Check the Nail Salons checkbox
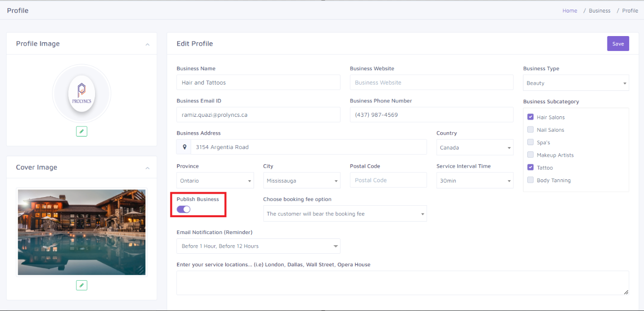Image resolution: width=644 pixels, height=311 pixels. point(530,130)
